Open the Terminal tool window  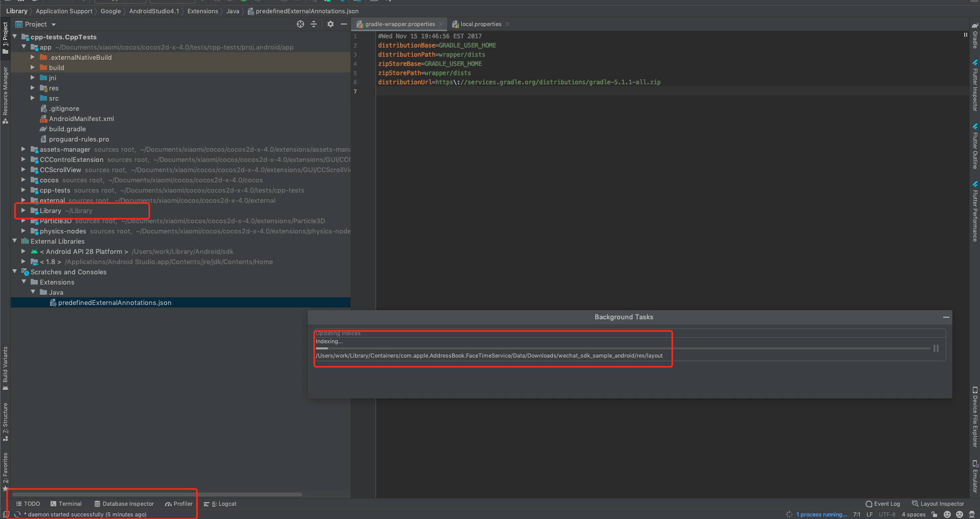pos(66,504)
